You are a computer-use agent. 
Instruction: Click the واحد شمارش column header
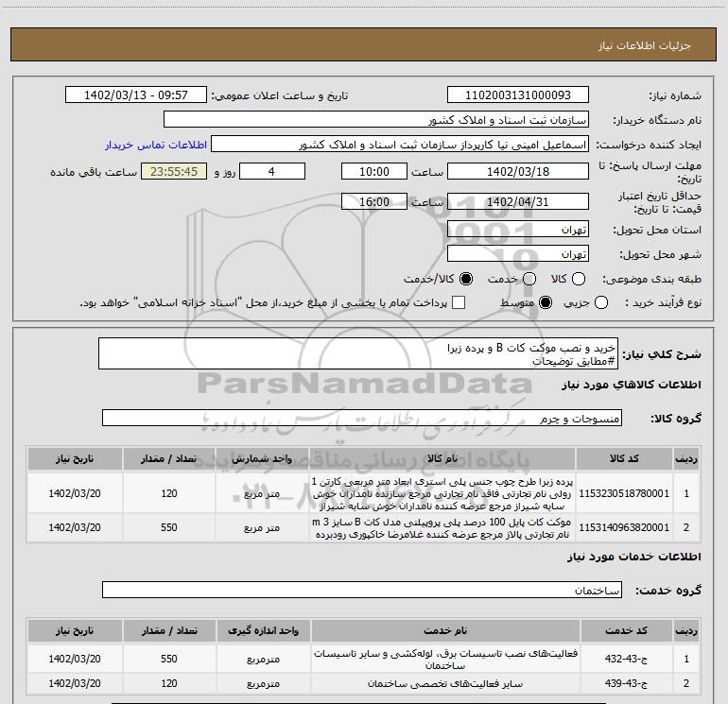[262, 458]
